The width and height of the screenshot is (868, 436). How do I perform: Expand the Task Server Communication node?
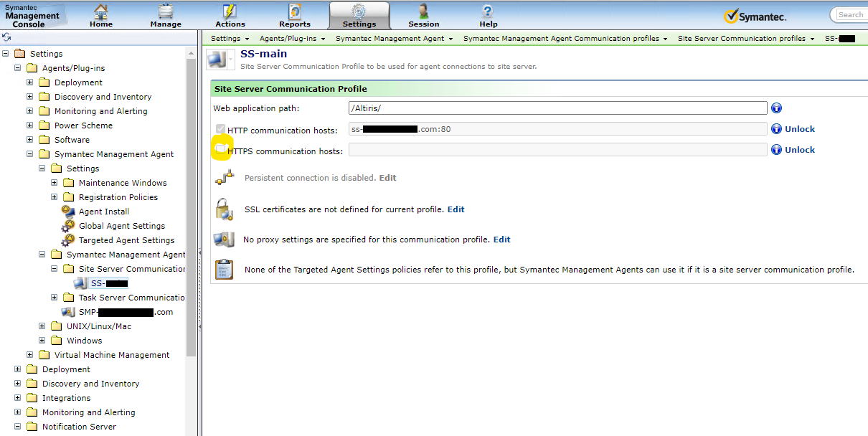[x=55, y=298]
